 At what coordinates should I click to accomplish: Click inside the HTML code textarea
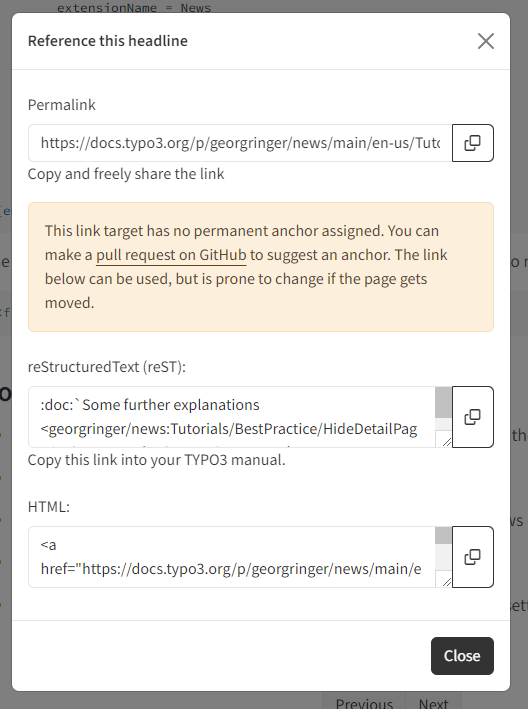[x=231, y=557]
